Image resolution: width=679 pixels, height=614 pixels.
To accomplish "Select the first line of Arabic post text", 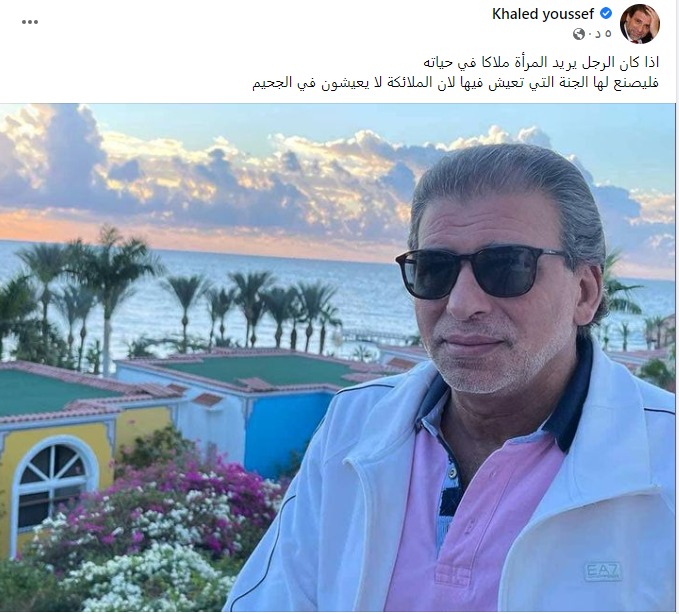I will [x=541, y=62].
